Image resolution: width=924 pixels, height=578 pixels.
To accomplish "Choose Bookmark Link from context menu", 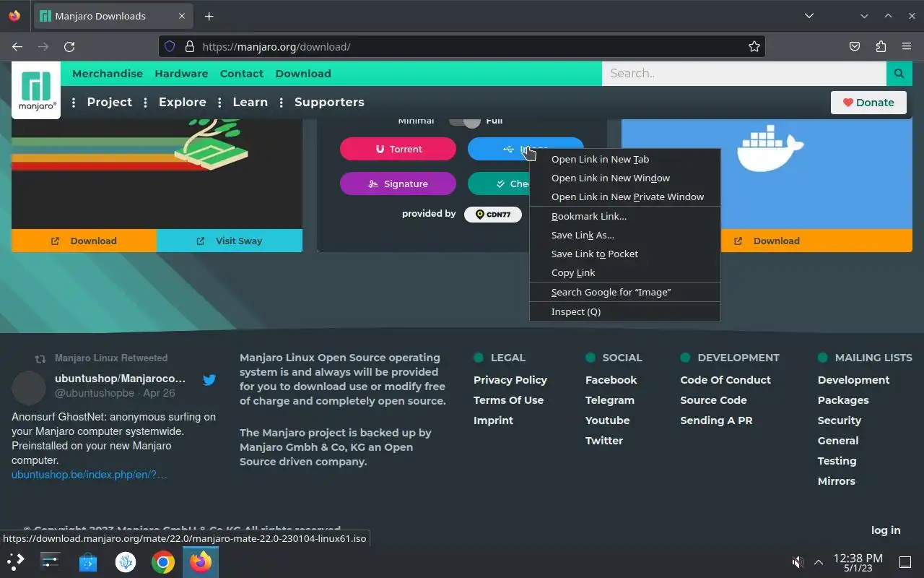I will click(625, 216).
